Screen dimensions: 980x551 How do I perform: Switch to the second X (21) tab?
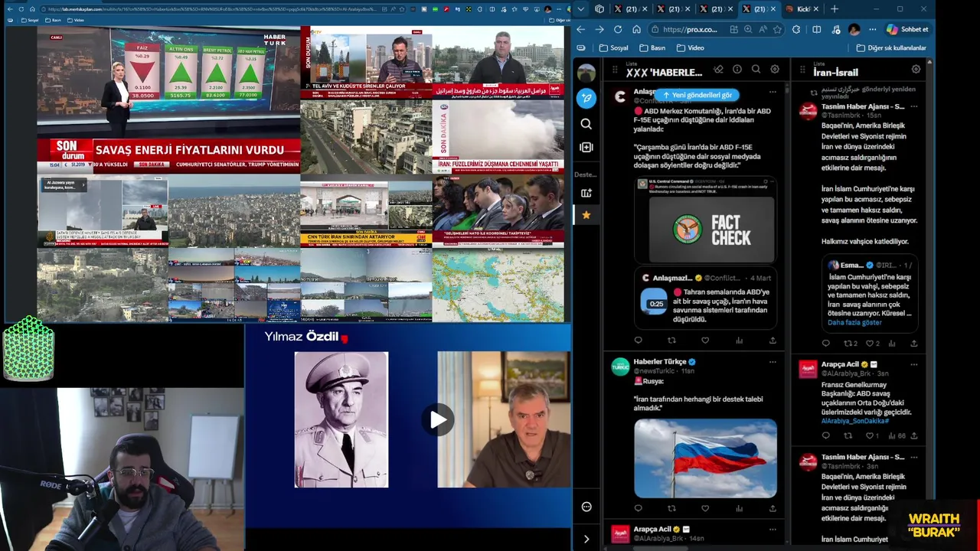click(x=671, y=9)
